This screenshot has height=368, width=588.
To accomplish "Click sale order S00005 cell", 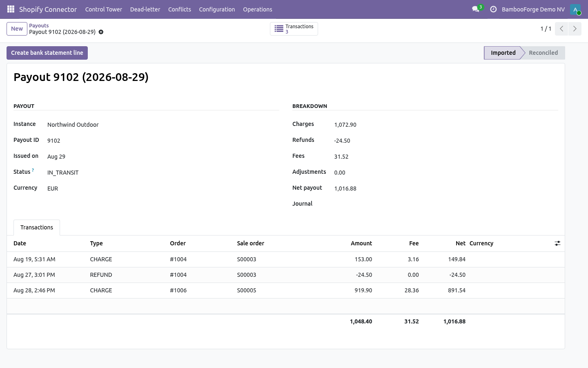I will click(247, 290).
